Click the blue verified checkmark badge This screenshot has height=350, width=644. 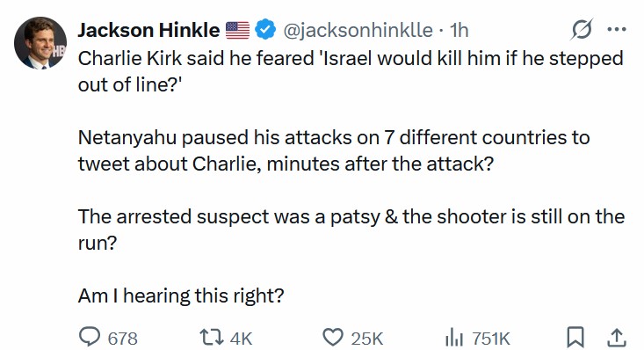(265, 29)
